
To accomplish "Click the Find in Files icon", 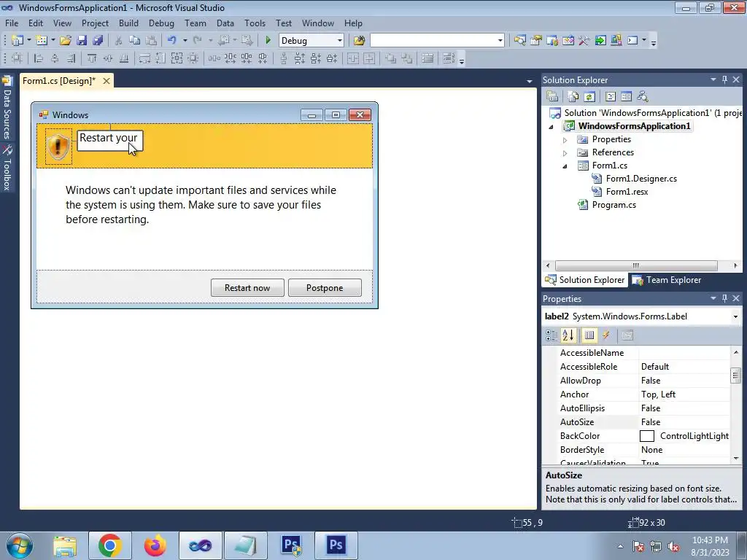I will pos(359,41).
